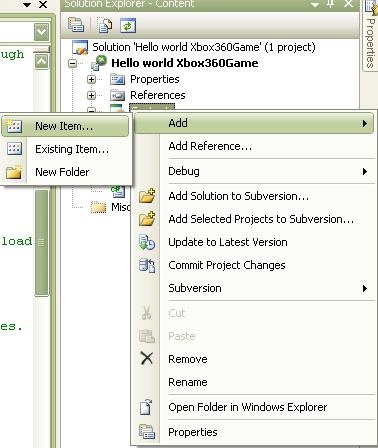Click the Properties folder icon in the tree
The image size is (378, 448).
117,80
